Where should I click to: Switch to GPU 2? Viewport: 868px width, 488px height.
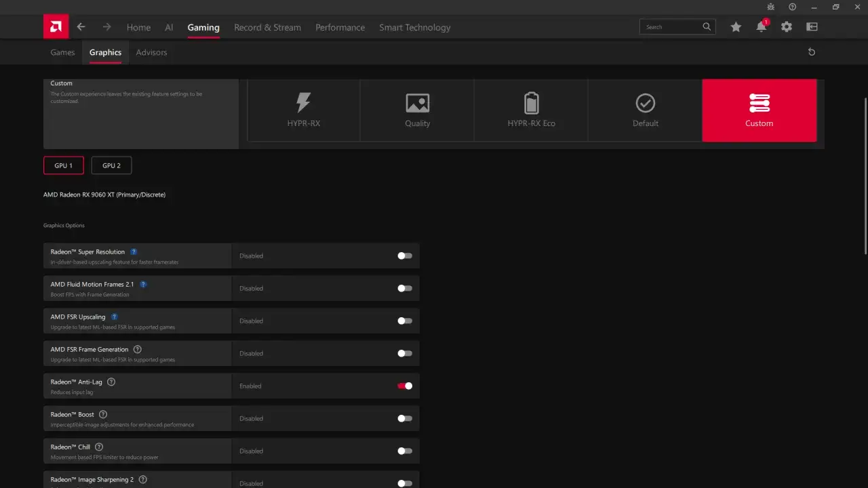pyautogui.click(x=111, y=165)
